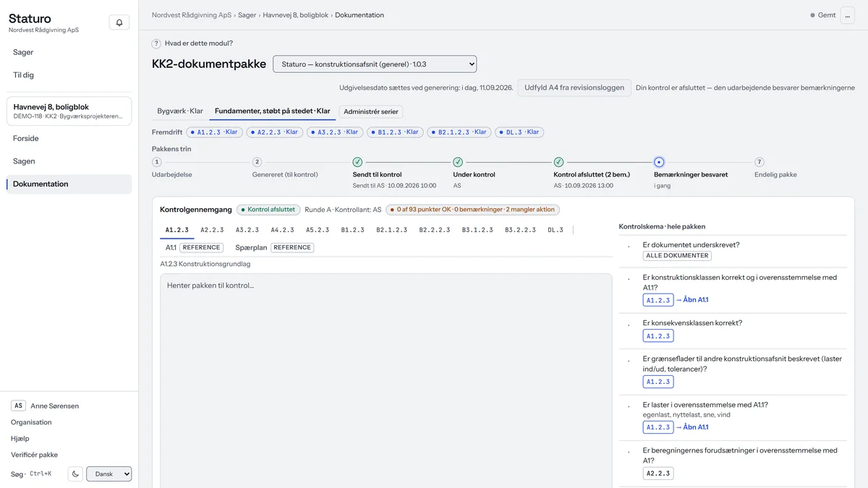Screen dimensions: 868x488
Task: Click the Spærplan REFERENCE tag
Action: 292,247
